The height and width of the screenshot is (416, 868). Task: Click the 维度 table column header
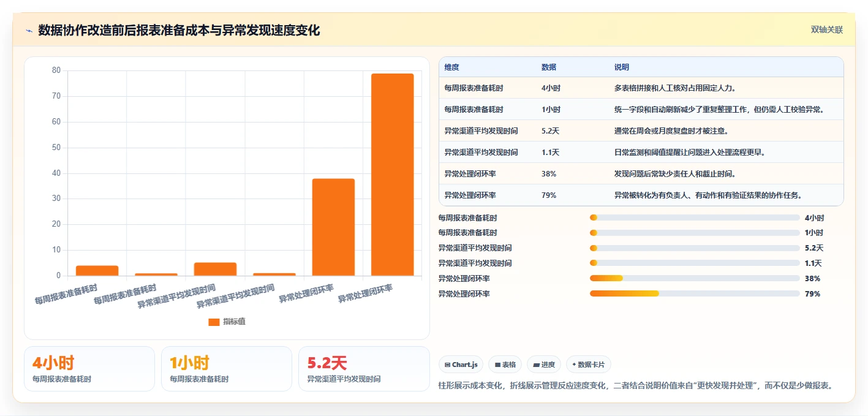(x=452, y=67)
